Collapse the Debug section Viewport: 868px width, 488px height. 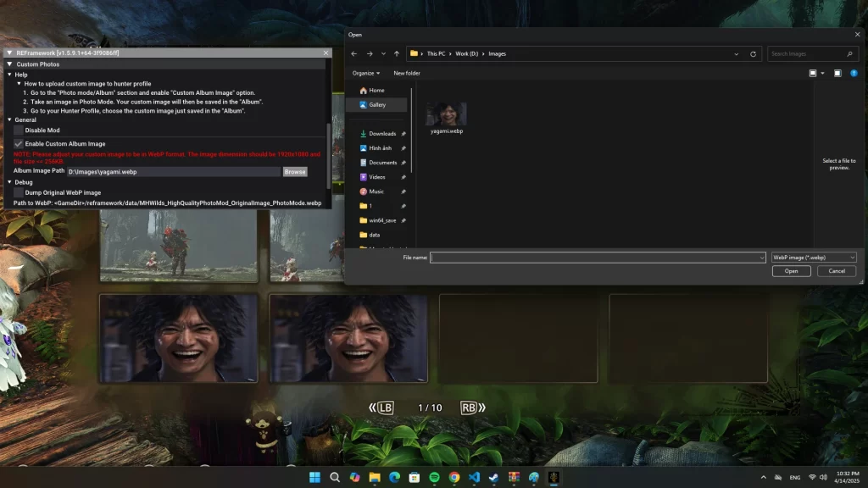pos(9,182)
